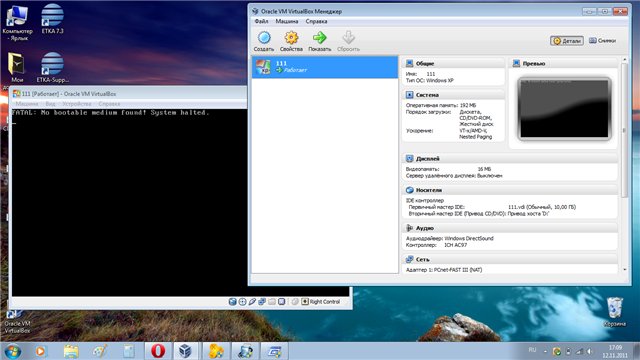Open Вид menu in the 111 VM window
This screenshot has height=360, width=640.
[x=51, y=104]
